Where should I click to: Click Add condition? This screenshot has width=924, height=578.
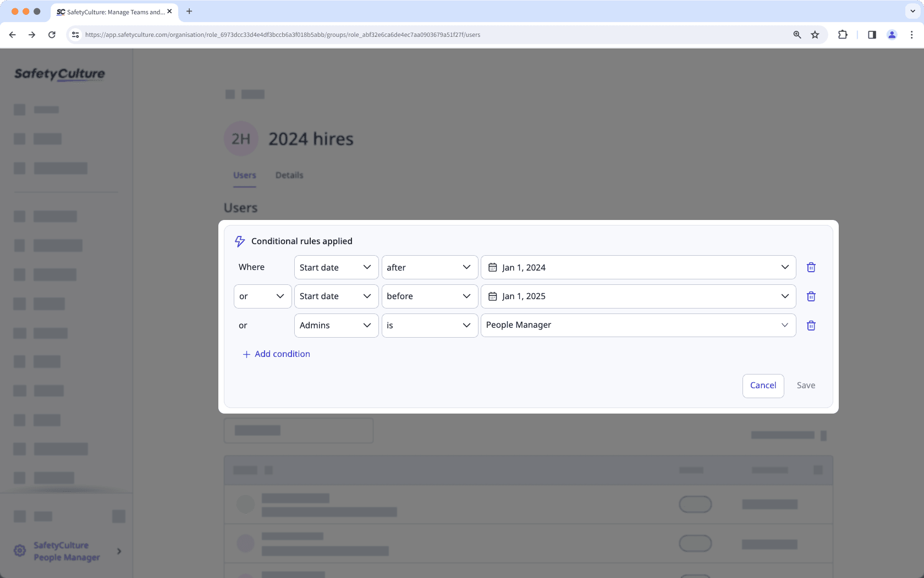[276, 354]
